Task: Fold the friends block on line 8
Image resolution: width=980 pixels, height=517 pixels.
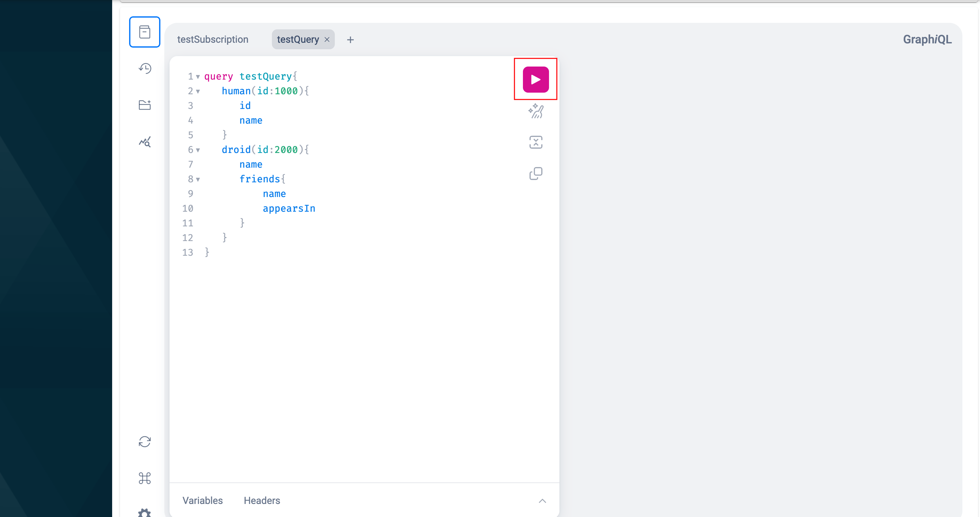Action: tap(198, 179)
